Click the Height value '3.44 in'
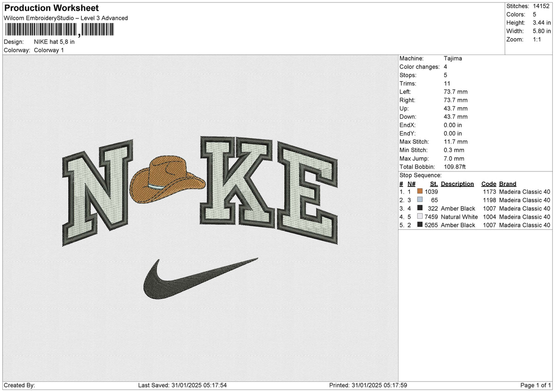This screenshot has width=555, height=392. [x=541, y=23]
